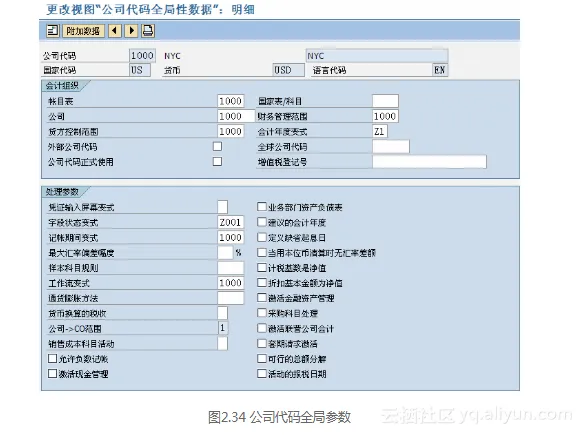Click the 国家代码 value US

click(140, 70)
